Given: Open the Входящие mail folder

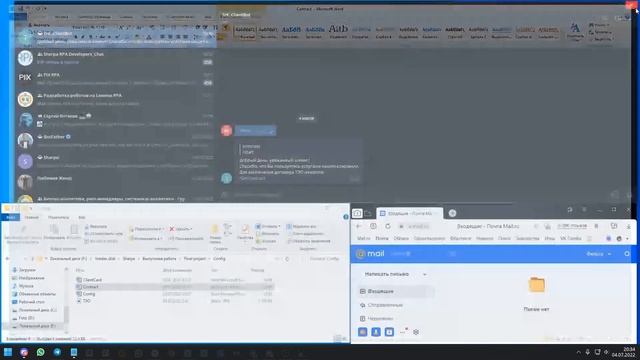Looking at the screenshot, I should 396,291.
